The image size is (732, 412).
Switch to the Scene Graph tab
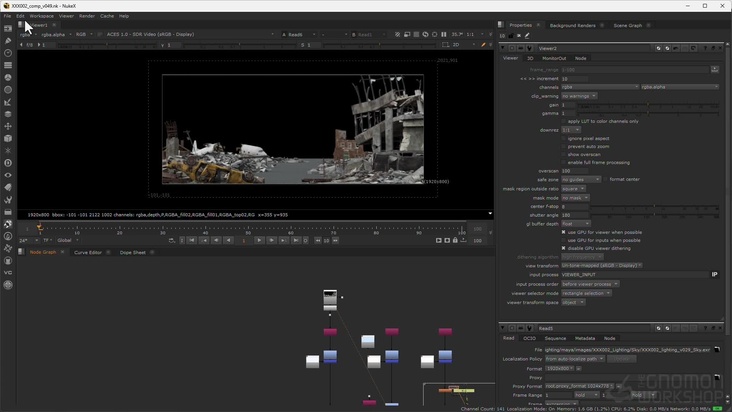(x=627, y=25)
